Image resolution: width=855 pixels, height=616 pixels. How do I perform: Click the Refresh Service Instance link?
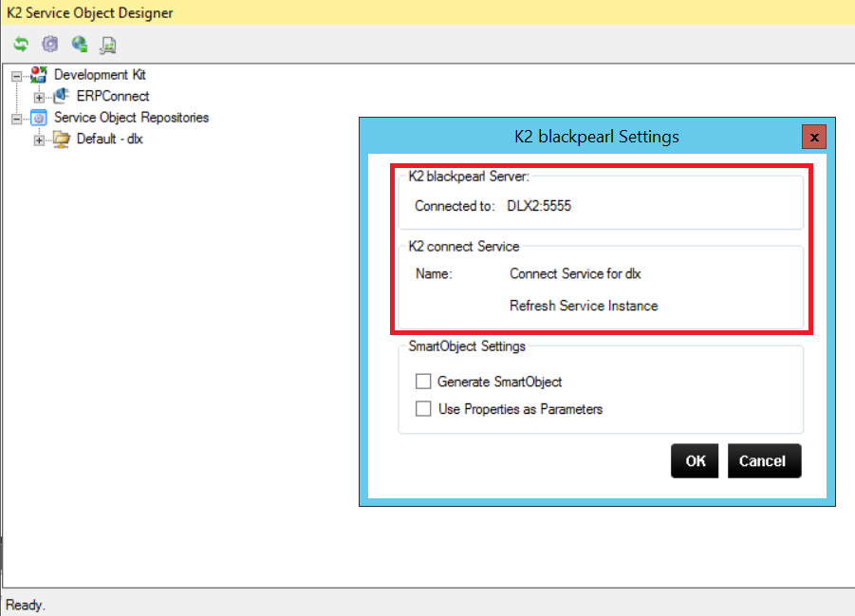pos(584,306)
